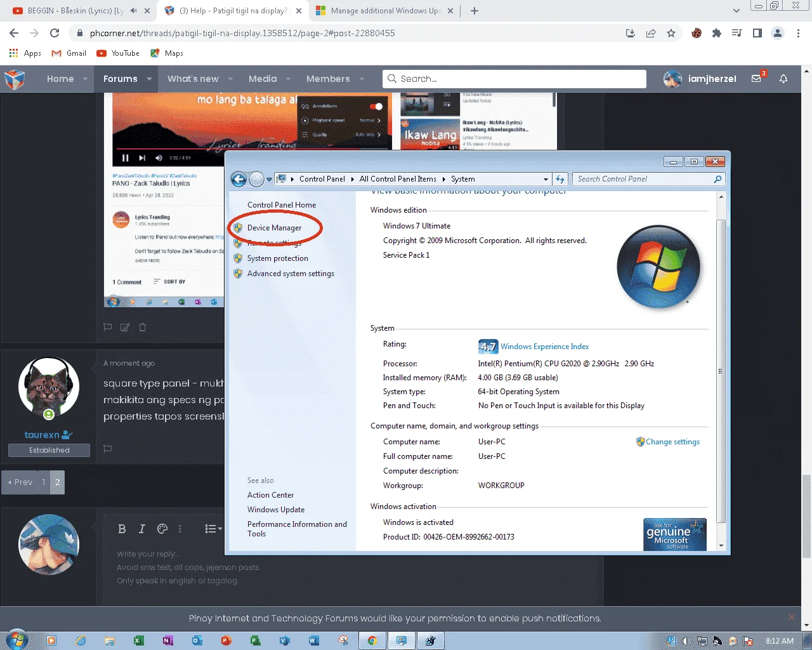The height and width of the screenshot is (650, 812).
Task: Click Italic in reply editor
Action: pos(142,529)
